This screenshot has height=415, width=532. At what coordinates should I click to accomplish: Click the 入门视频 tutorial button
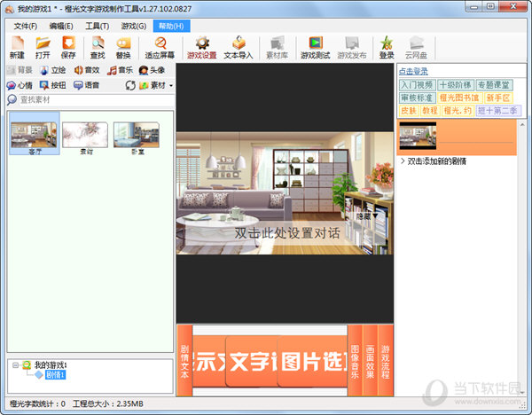coord(416,85)
